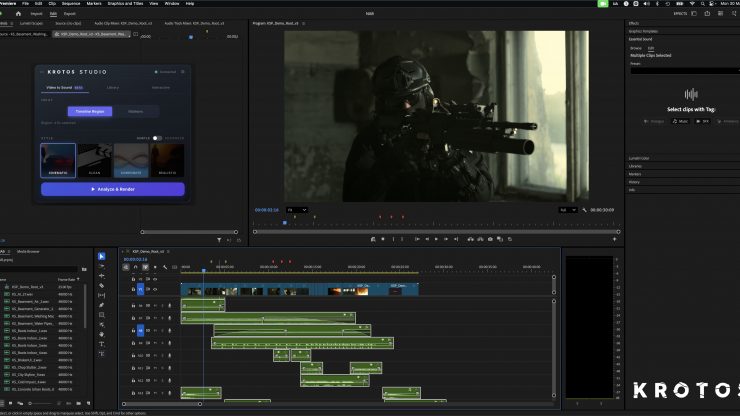Screen dimensions: 740x416
Task: Enable voice-over record on topmost audio track
Action: [169, 306]
